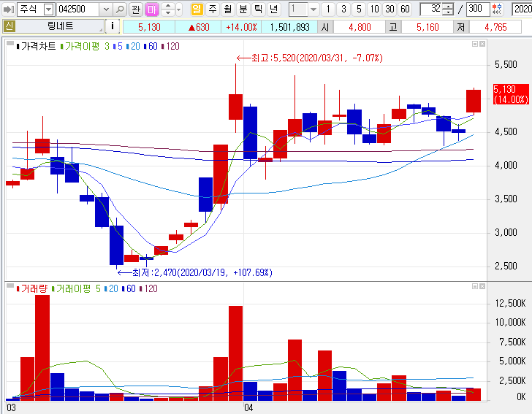The image size is (532, 414).
Task: Select the 5 interval preset button
Action: point(359,9)
